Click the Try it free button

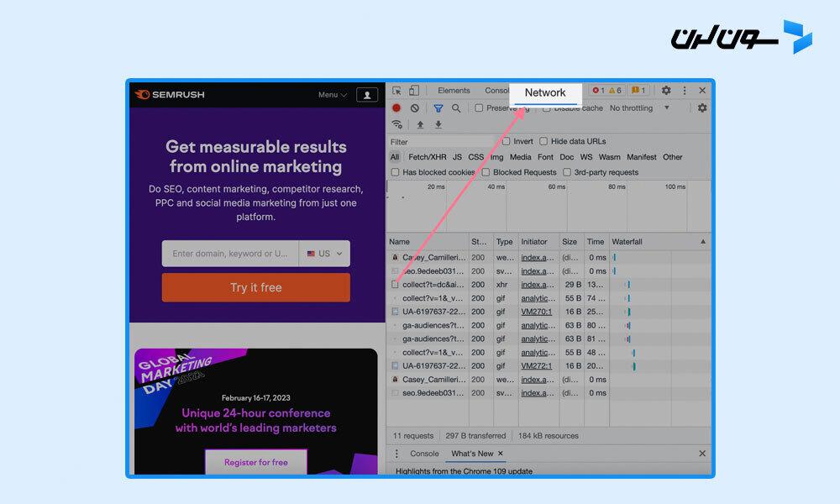tap(256, 287)
